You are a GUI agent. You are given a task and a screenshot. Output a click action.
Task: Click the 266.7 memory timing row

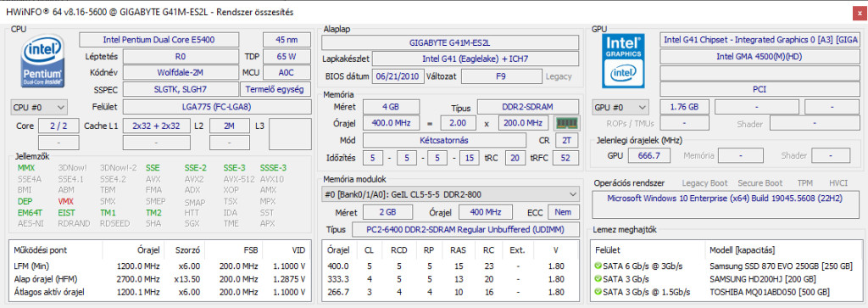click(x=450, y=292)
